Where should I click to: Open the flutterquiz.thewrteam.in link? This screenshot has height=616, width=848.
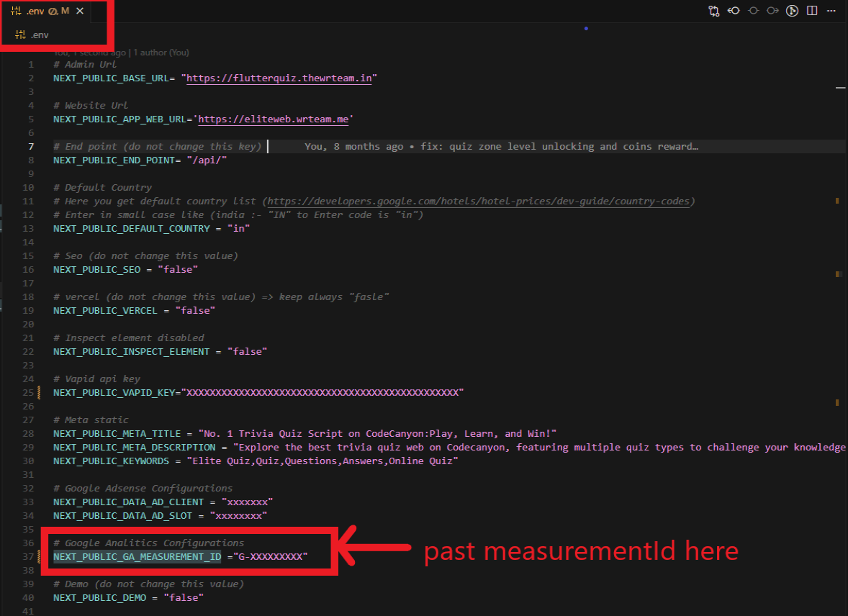[280, 78]
